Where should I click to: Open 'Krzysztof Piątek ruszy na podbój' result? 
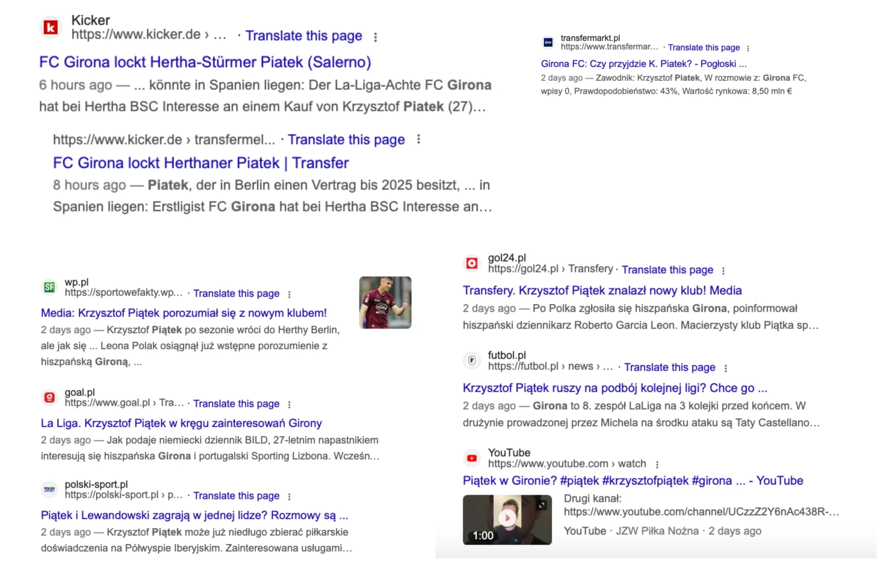tap(615, 388)
